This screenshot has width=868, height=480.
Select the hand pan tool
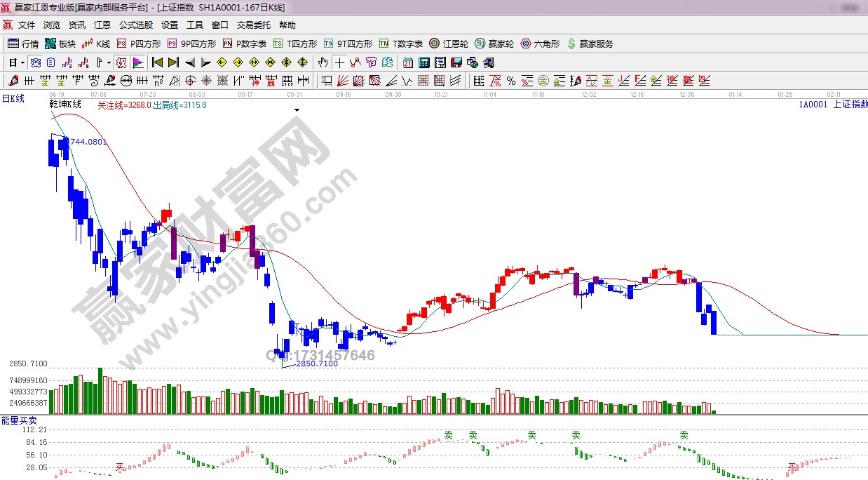[323, 62]
